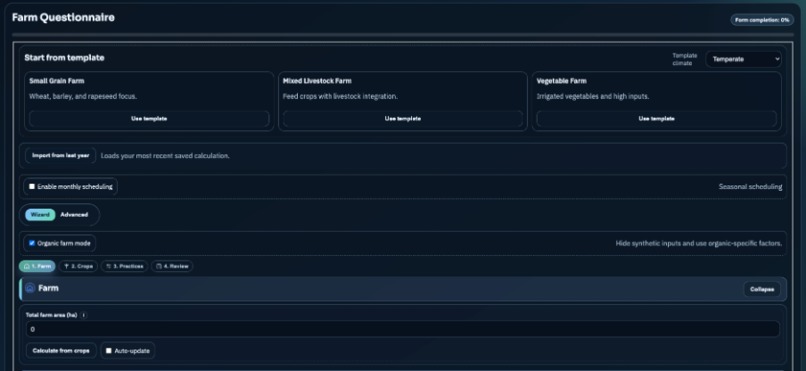Click 'Hide synthetic inputs' description text

click(699, 243)
